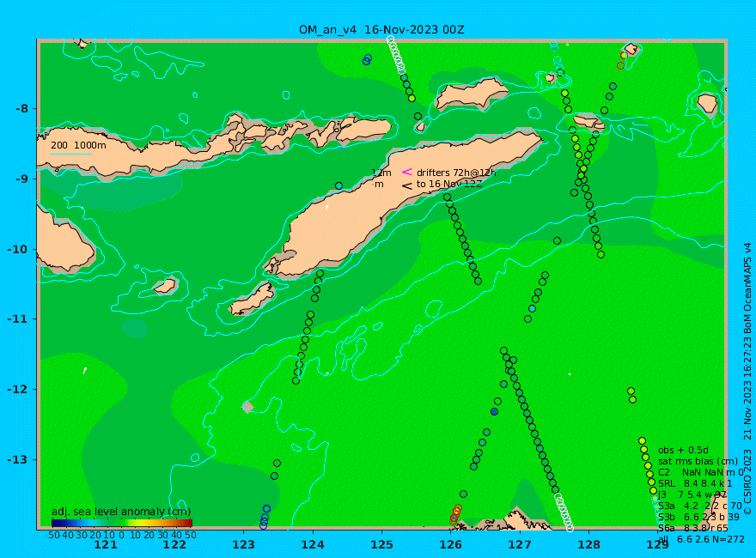Click the filled blue observation circle south of Timor
Screen dimensions: 756x558
pyautogui.click(x=494, y=411)
